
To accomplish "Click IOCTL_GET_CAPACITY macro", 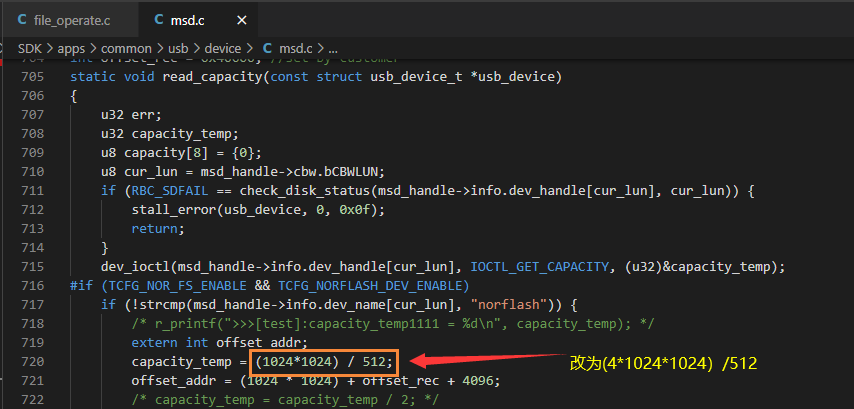I will tap(540, 267).
